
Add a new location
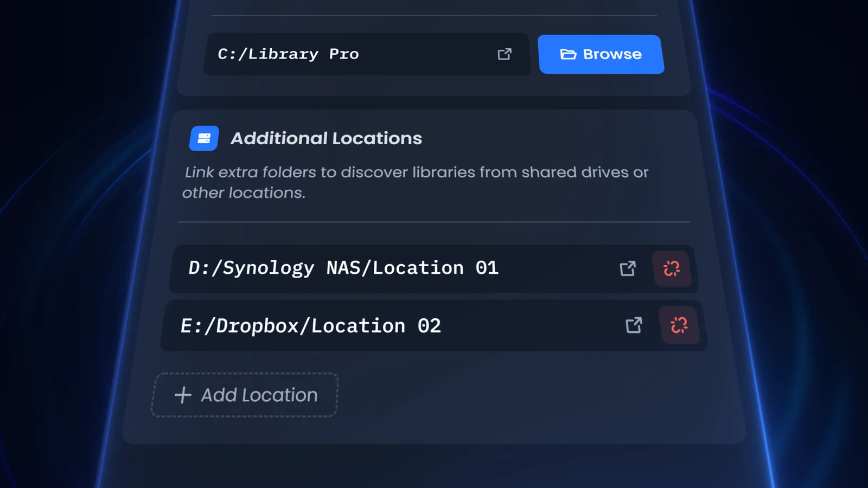pyautogui.click(x=245, y=395)
